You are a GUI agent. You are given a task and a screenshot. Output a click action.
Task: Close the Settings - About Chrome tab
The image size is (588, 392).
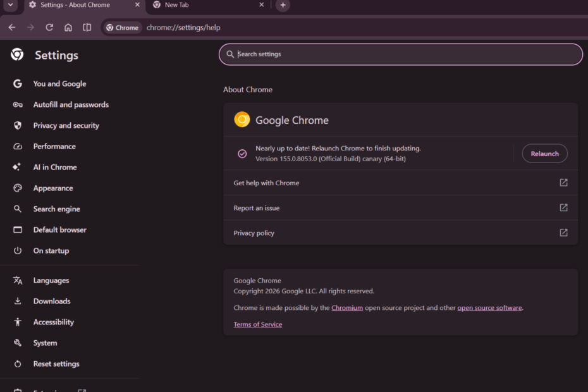[137, 5]
